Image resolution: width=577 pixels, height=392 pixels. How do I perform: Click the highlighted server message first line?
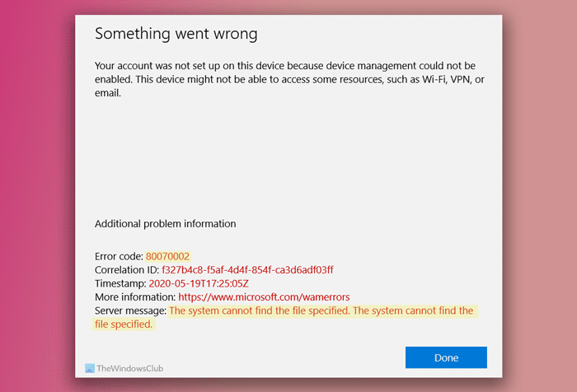tap(321, 310)
